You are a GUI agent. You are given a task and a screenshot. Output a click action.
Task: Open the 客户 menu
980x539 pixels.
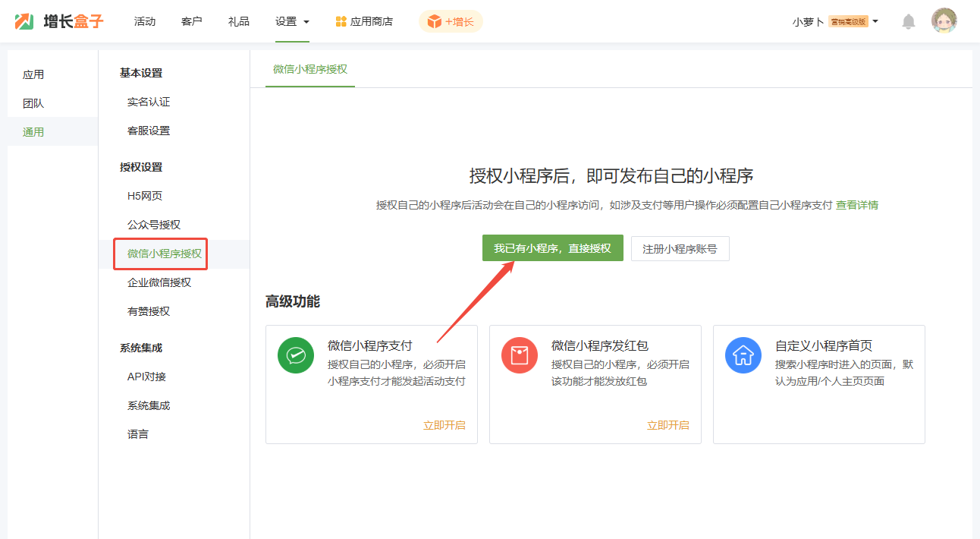192,21
